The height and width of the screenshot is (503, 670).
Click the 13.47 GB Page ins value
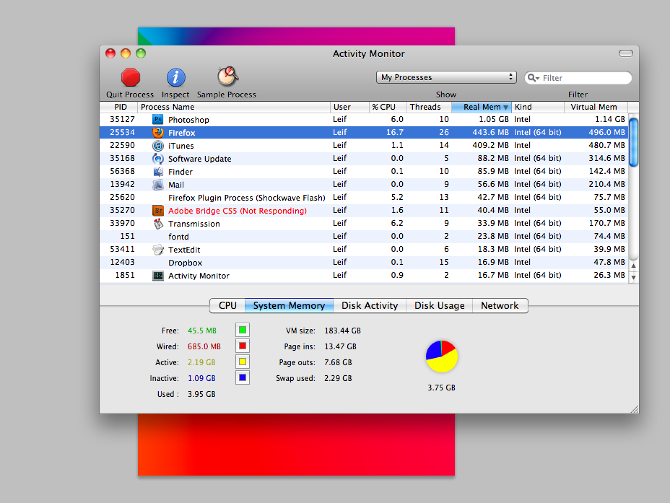coord(340,347)
